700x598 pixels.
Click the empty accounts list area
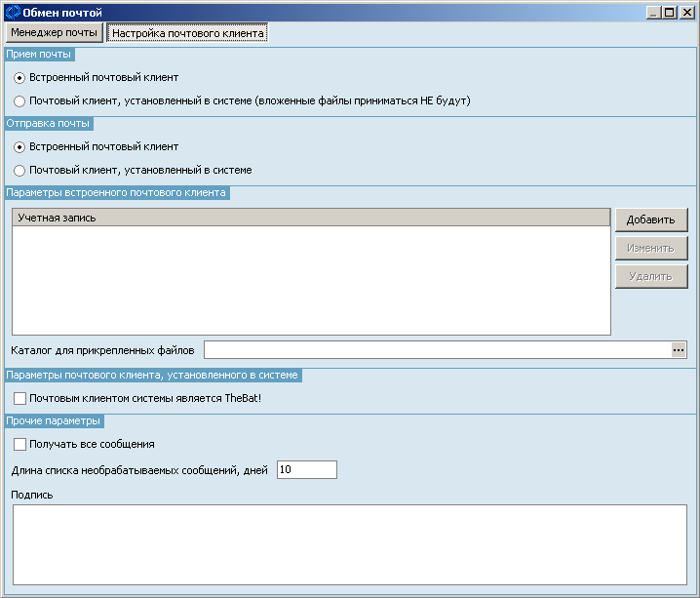click(x=311, y=280)
